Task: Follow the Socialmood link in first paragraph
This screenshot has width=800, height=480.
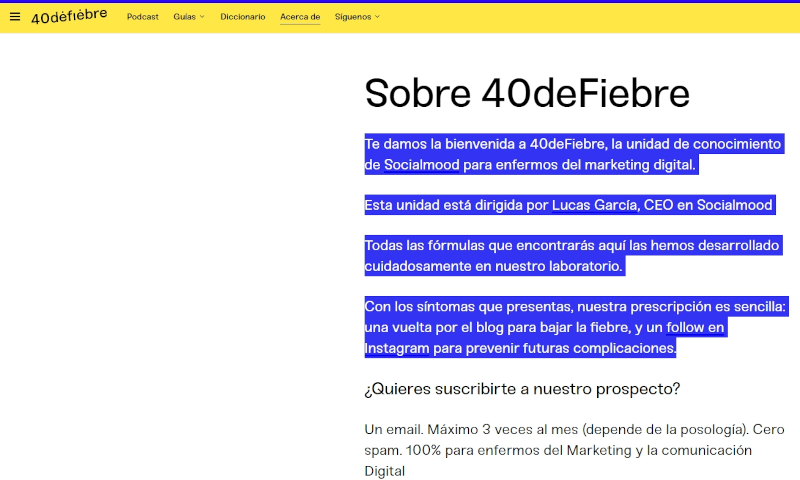Action: [x=421, y=165]
